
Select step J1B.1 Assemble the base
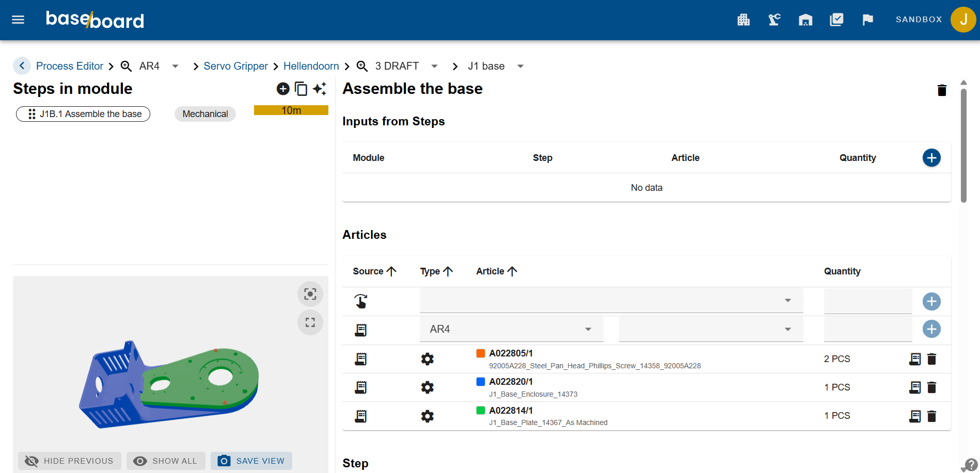click(x=83, y=114)
